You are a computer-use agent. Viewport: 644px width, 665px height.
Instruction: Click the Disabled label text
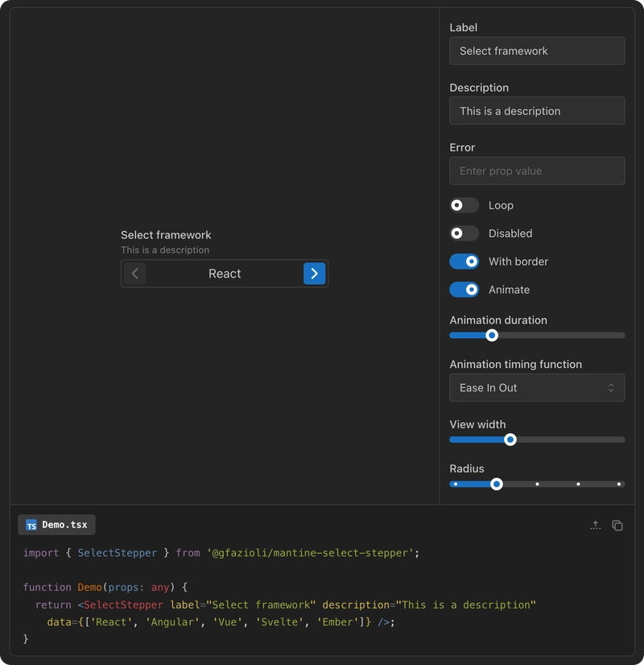pyautogui.click(x=510, y=233)
